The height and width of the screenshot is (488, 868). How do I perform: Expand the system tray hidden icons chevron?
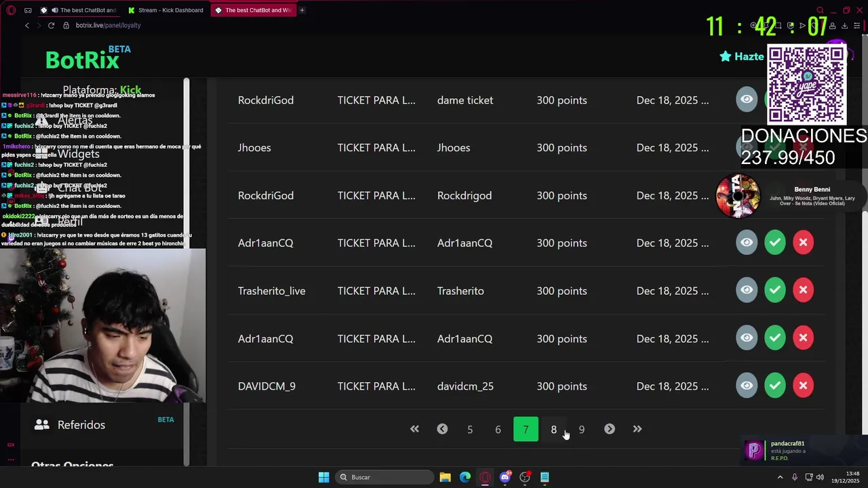click(x=780, y=477)
